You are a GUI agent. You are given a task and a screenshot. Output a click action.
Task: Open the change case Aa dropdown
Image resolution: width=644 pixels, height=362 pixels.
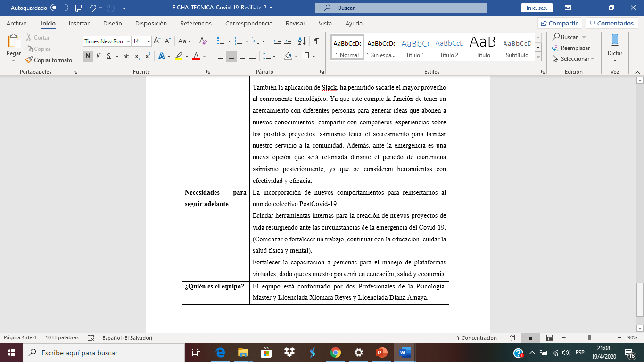pos(184,41)
